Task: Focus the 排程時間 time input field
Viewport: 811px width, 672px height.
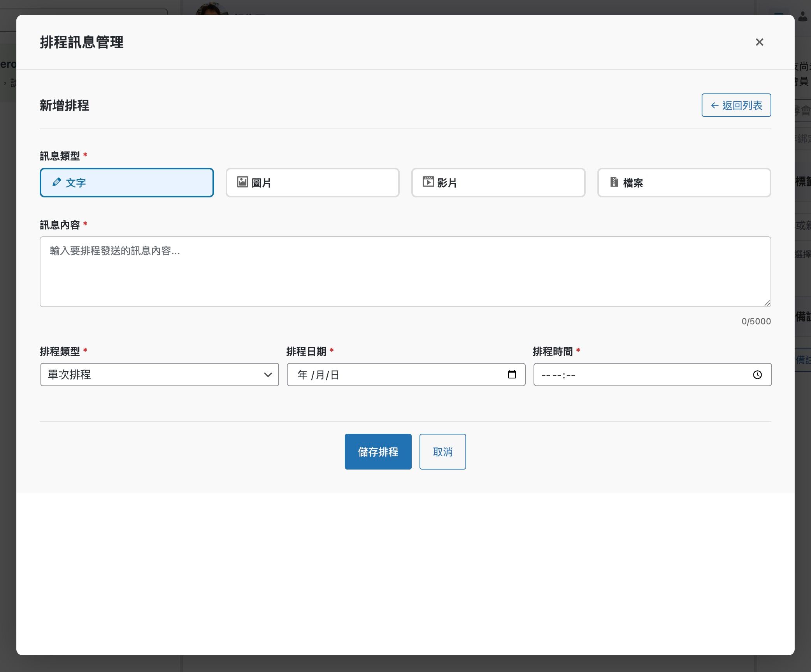Action: click(x=652, y=375)
